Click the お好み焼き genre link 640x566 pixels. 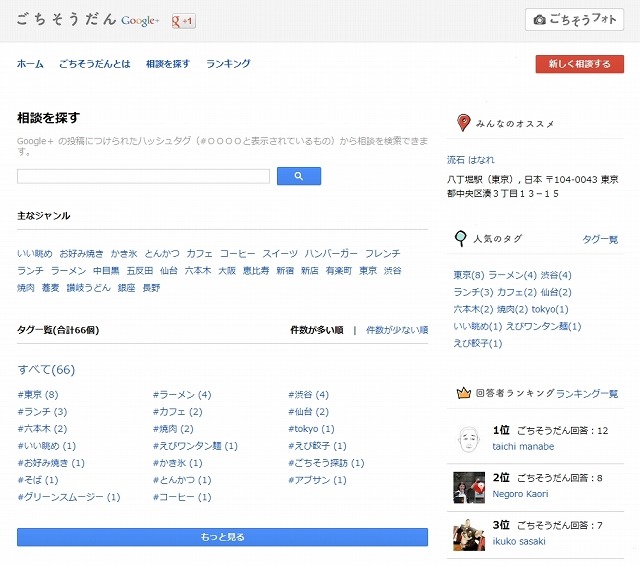81,253
